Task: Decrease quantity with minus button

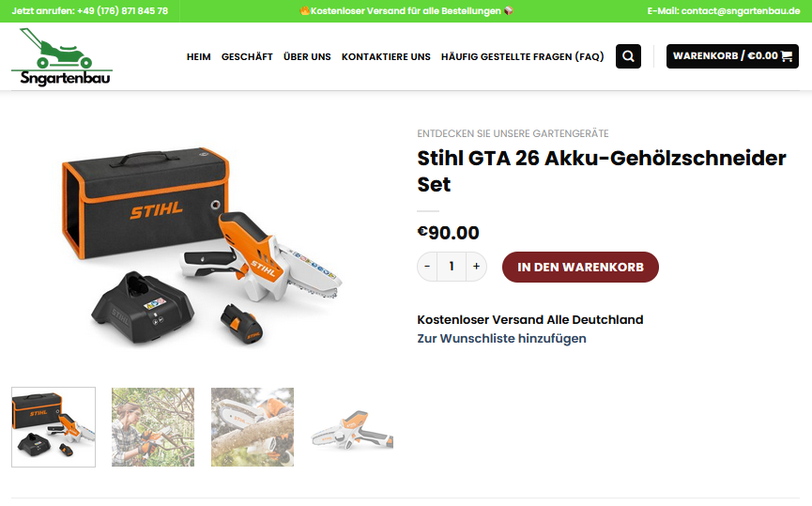Action: [427, 267]
